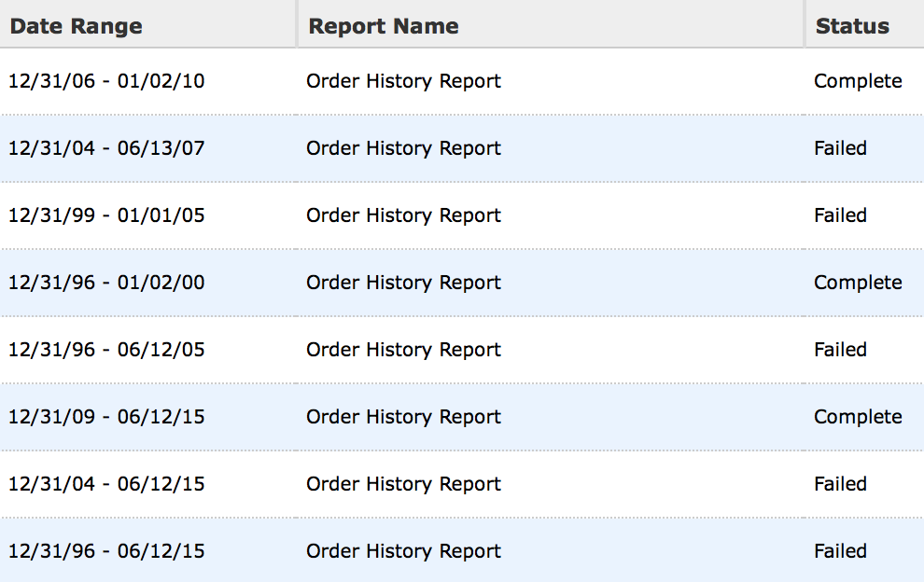Open Order History Report for 12/31/96 - 01/02/00
Viewport: 924px width, 582px height.
coord(403,283)
